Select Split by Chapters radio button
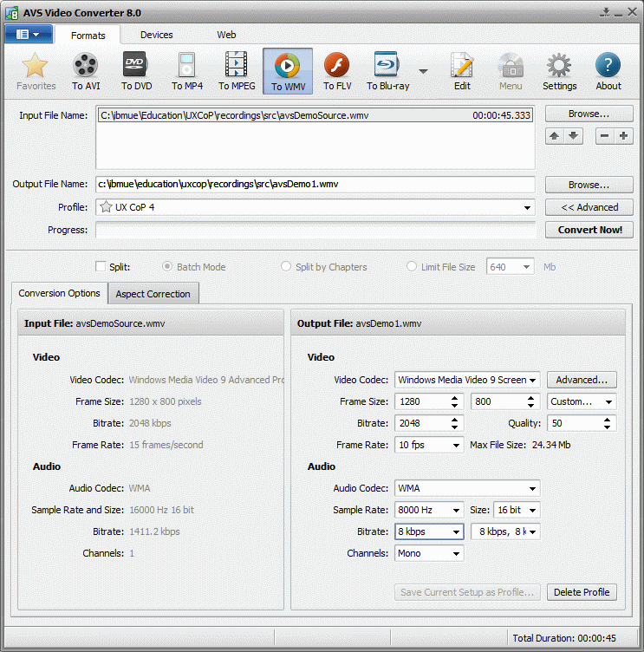Image resolution: width=644 pixels, height=652 pixels. [x=286, y=266]
